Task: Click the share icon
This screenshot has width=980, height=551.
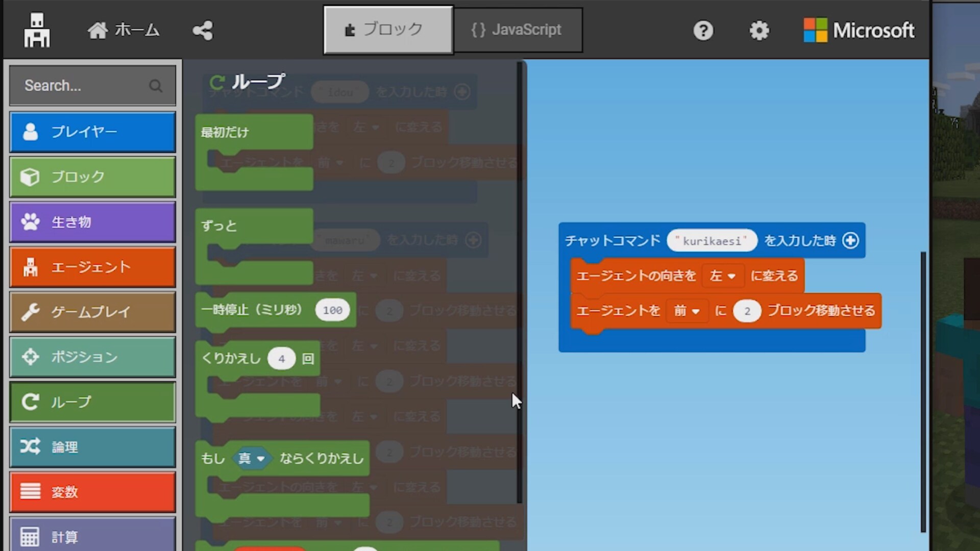Action: pos(203,31)
